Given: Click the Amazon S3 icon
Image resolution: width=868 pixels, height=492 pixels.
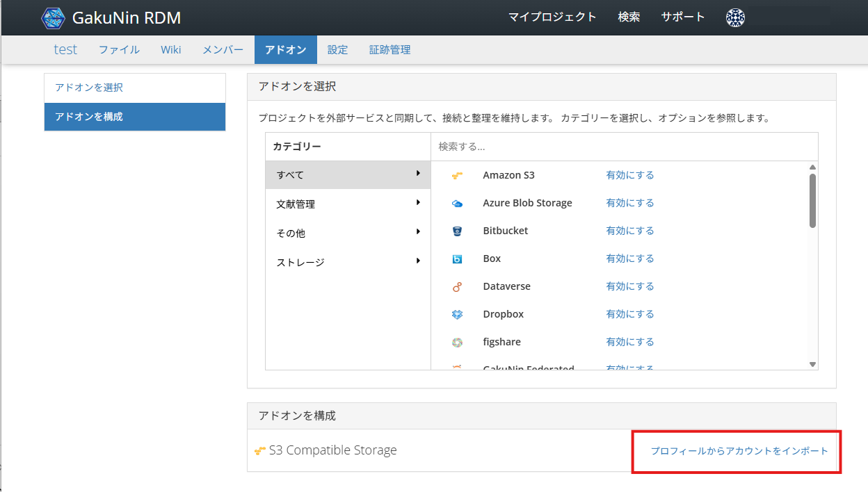Looking at the screenshot, I should 457,176.
